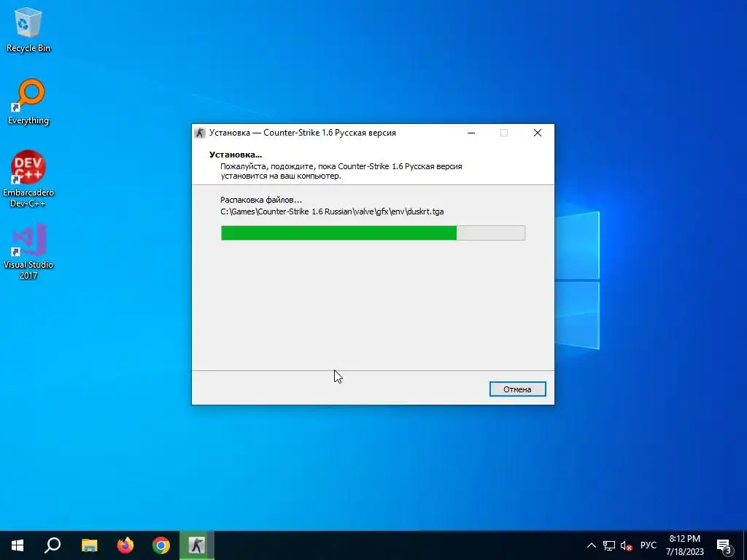Screen dimensions: 747x560
Task: Click the green installation progress bar
Action: (373, 233)
